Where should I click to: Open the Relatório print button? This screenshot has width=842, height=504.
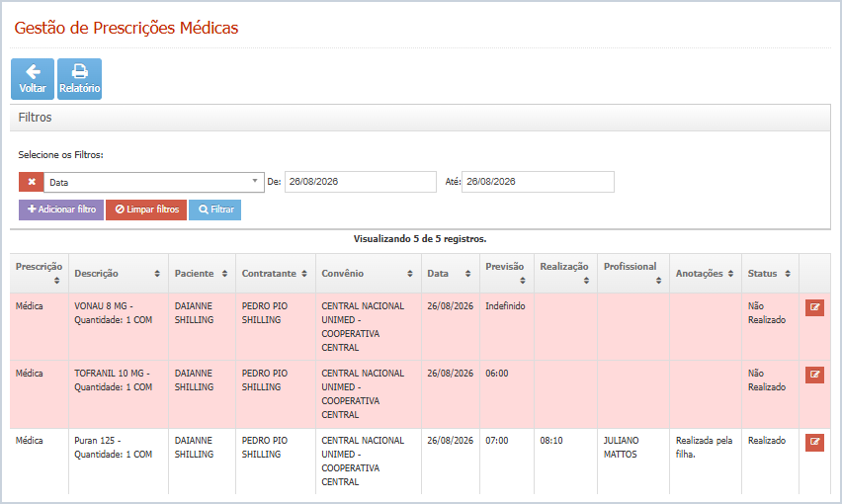coord(79,79)
